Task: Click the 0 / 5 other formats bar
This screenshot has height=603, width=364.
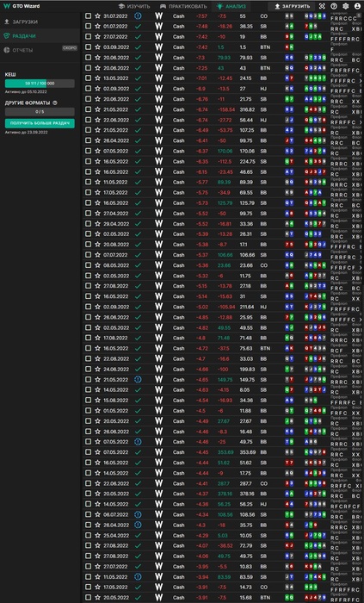Action: click(x=40, y=112)
